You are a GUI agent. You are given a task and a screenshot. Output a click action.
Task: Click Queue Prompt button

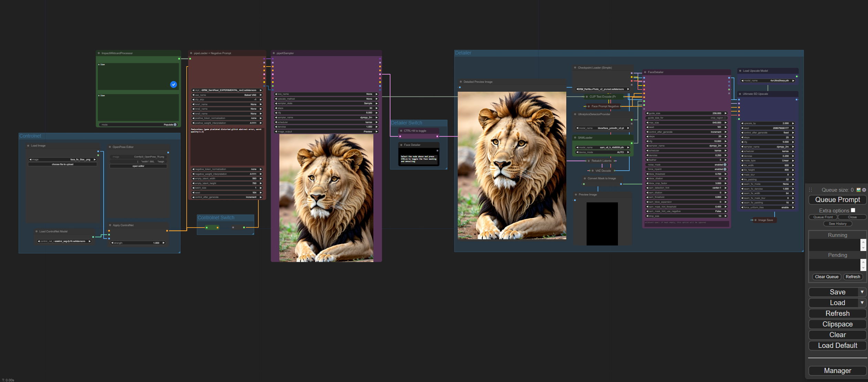coord(837,200)
